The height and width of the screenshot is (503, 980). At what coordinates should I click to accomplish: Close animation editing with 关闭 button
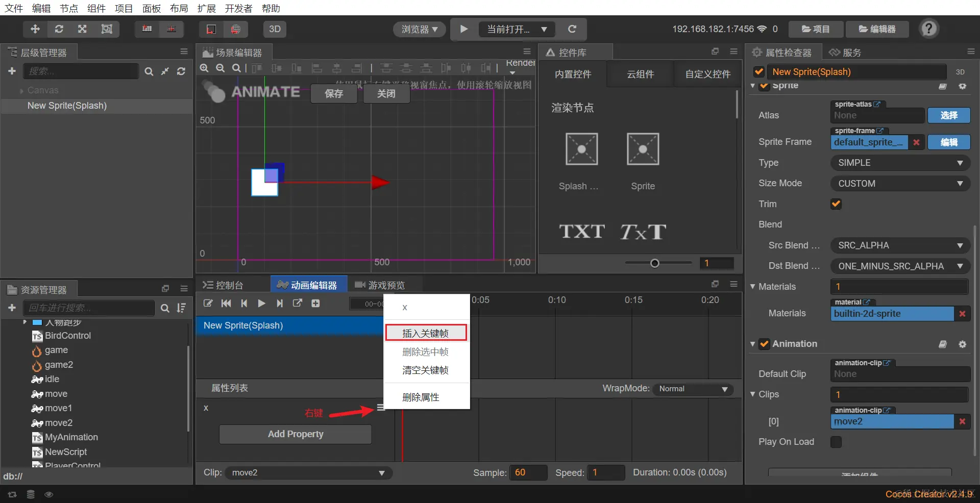386,93
